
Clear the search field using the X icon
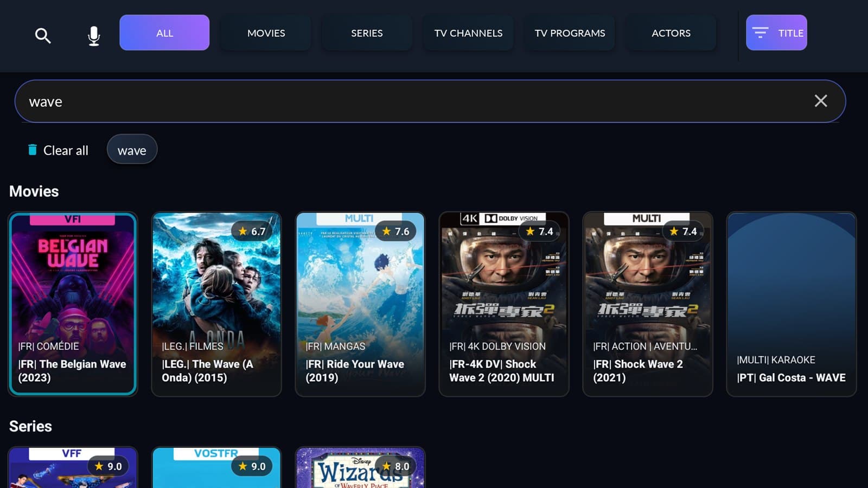tap(821, 101)
